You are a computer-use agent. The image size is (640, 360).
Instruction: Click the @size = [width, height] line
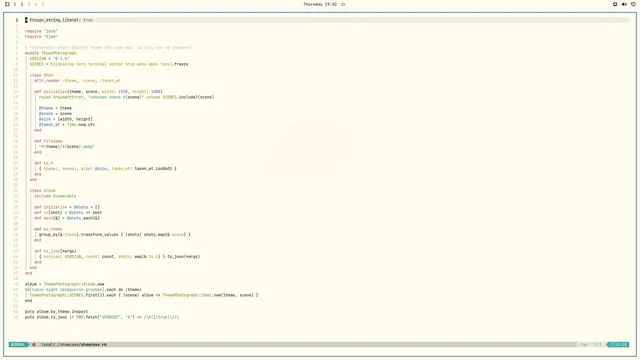[x=66, y=119]
